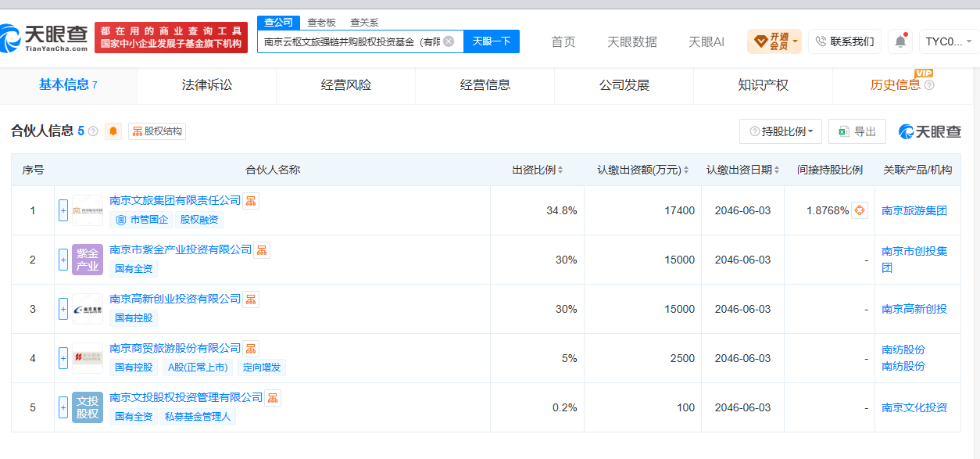This screenshot has height=459, width=980.
Task: Expand row 2 南京市紫金产业投资 with plus button
Action: tap(63, 260)
